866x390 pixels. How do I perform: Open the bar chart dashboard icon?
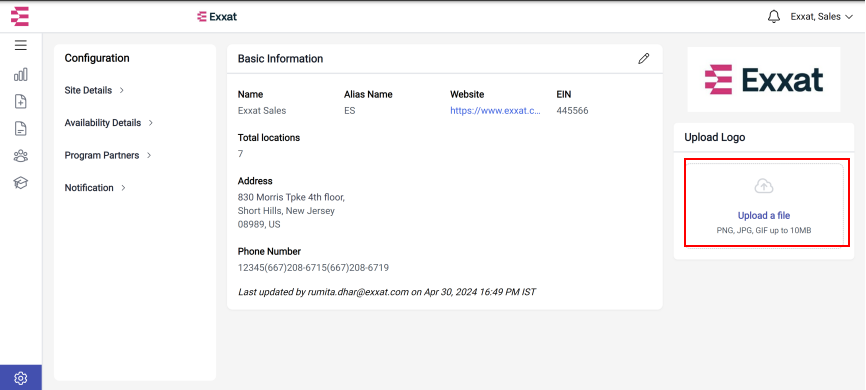coord(20,75)
